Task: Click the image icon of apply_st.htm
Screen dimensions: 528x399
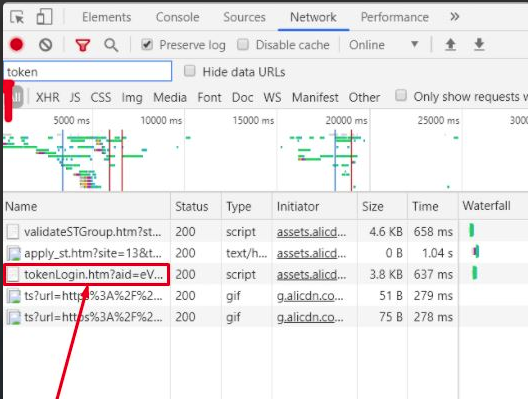Action: (13, 253)
